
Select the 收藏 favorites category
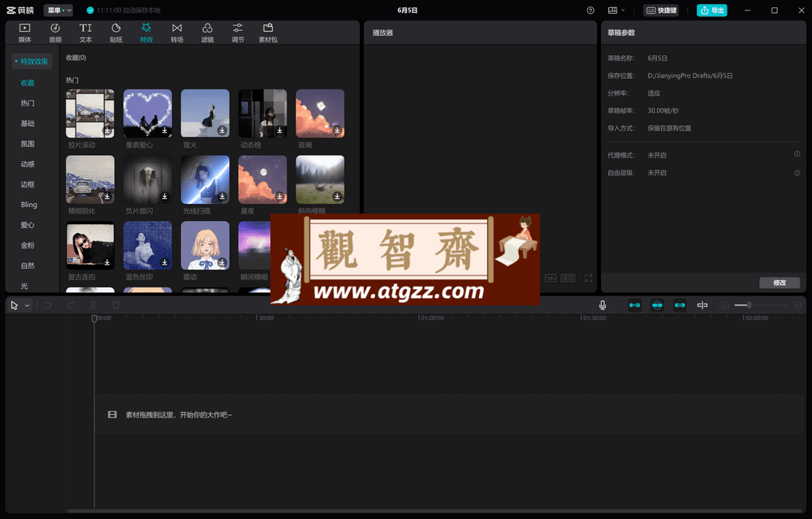(28, 83)
